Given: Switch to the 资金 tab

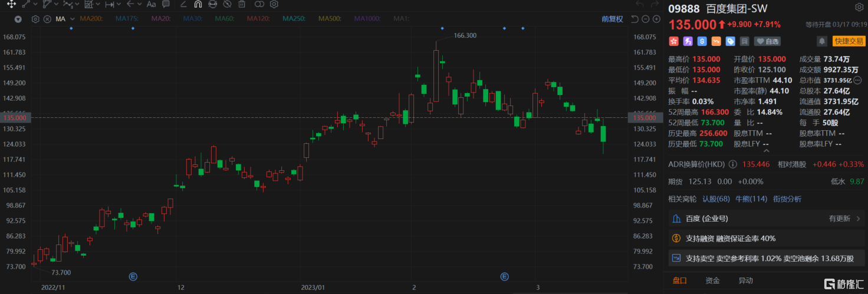Looking at the screenshot, I should tap(712, 281).
